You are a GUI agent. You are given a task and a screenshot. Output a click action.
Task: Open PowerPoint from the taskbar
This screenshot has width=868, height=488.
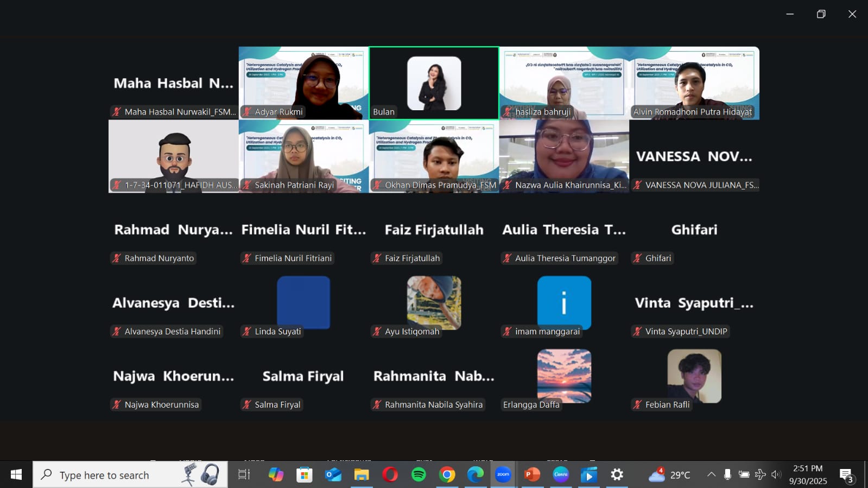coord(532,475)
